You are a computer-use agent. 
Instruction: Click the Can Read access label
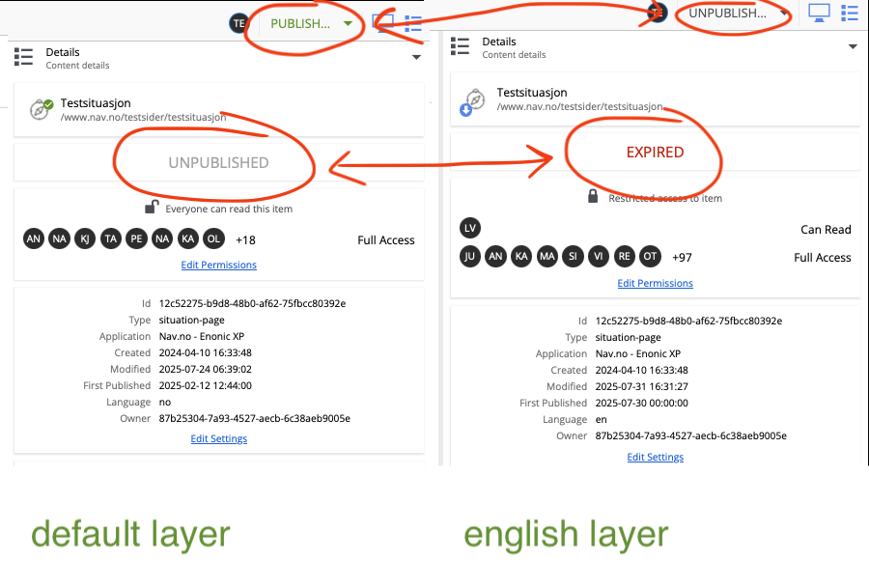[826, 230]
